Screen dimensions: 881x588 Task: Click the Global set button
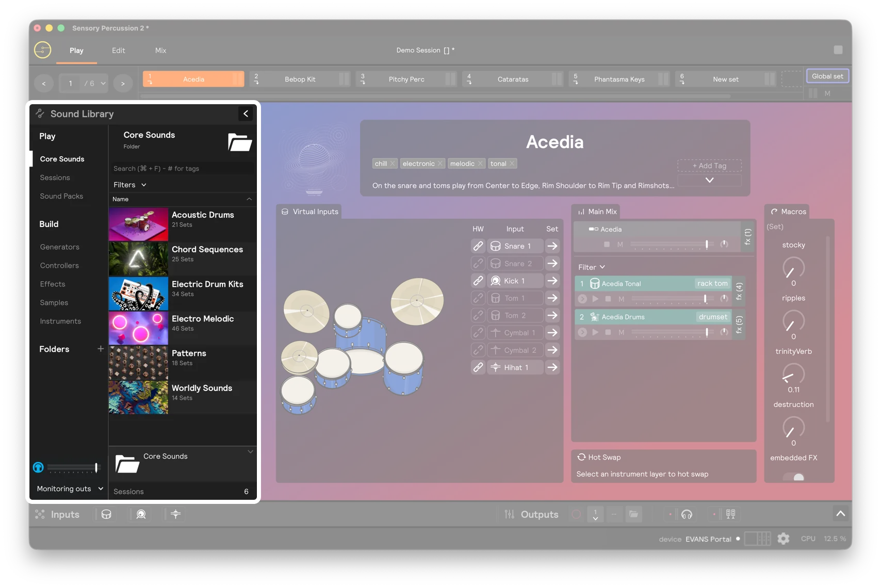tap(827, 76)
